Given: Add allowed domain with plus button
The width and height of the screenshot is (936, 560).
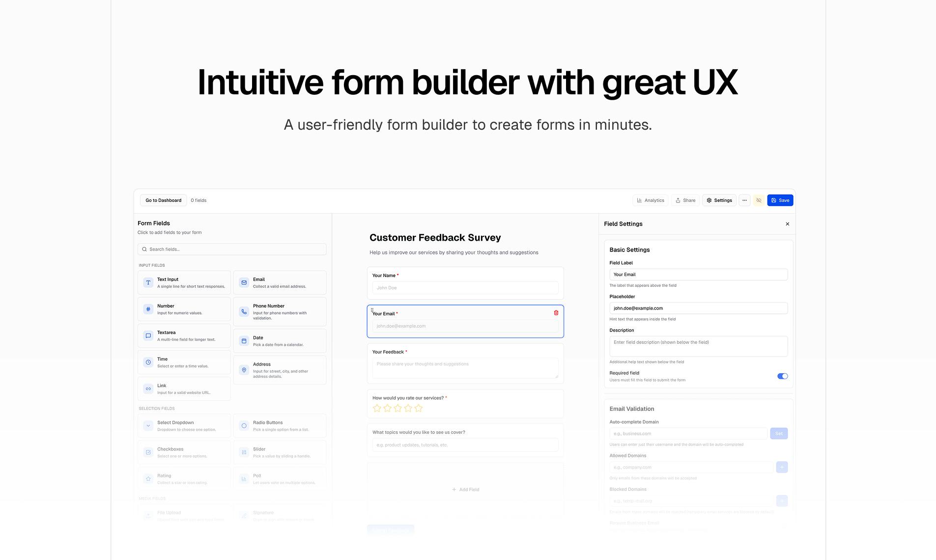Looking at the screenshot, I should (x=782, y=467).
